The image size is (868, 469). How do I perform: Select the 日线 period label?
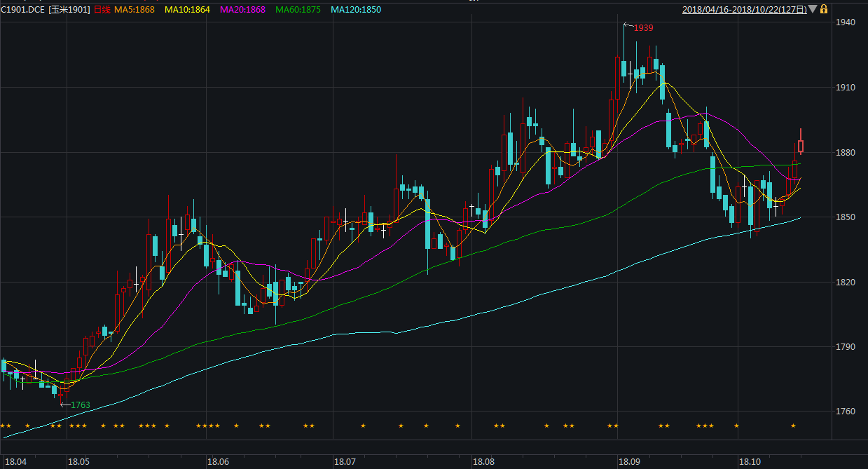102,10
